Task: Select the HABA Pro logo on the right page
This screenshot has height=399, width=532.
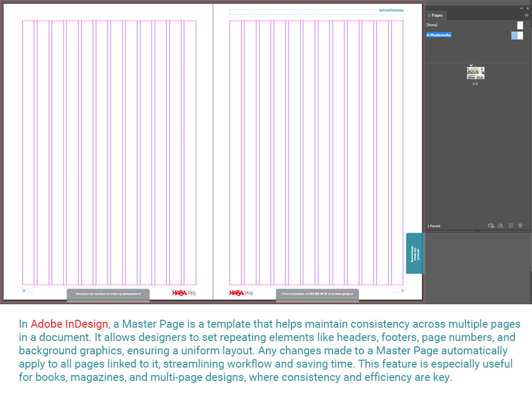Action: 241,293
